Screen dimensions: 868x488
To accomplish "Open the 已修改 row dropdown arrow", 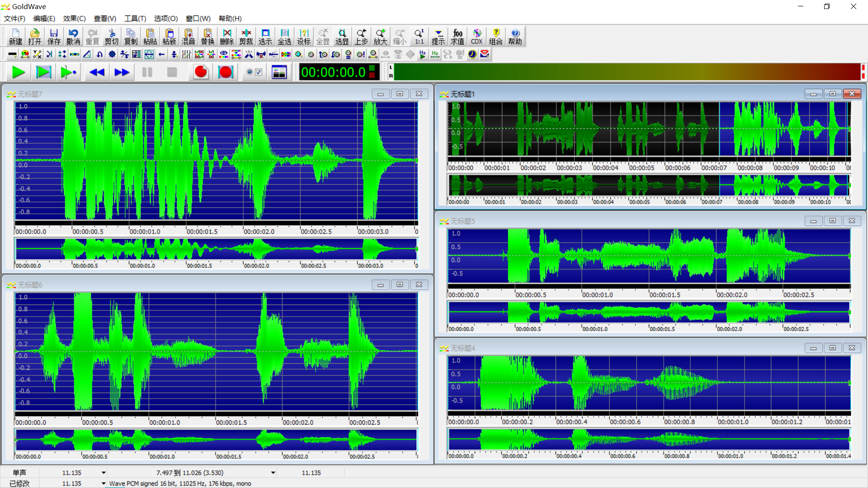I will click(x=104, y=483).
